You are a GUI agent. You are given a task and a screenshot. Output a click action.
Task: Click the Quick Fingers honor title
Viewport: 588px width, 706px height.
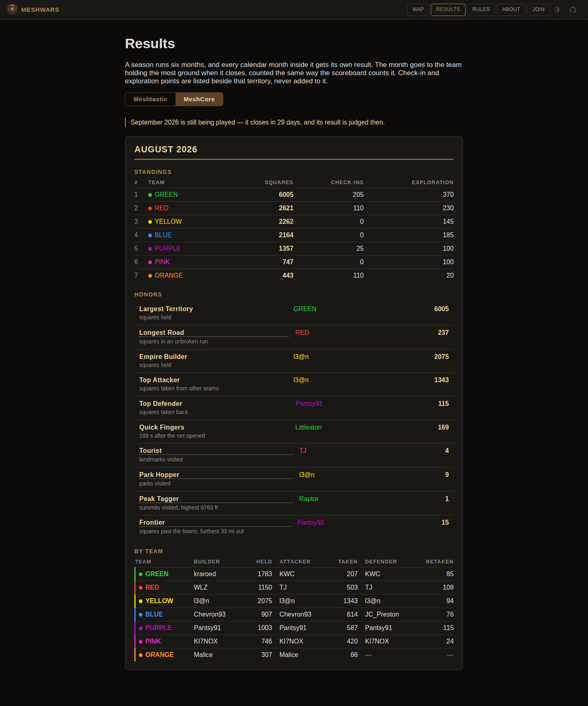pyautogui.click(x=162, y=427)
